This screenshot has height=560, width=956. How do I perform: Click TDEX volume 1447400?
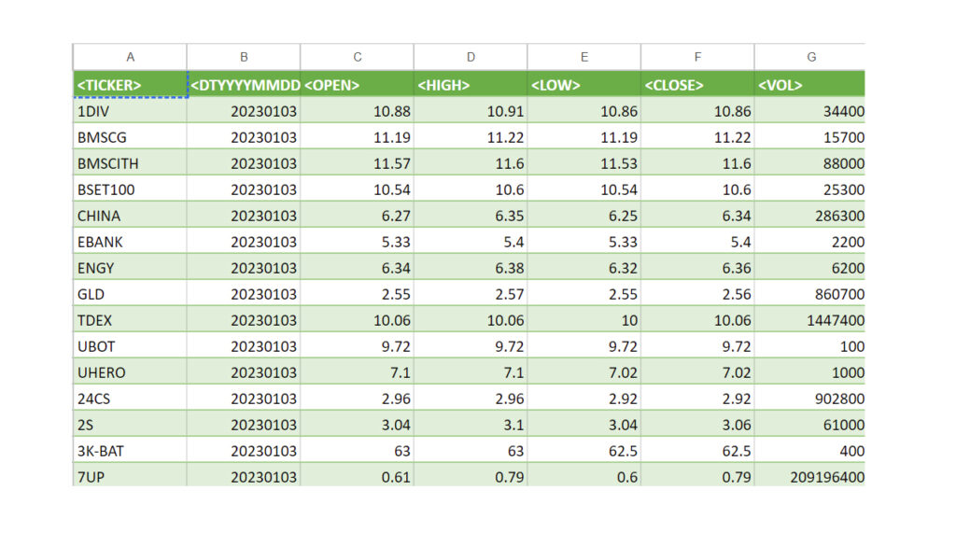pyautogui.click(x=809, y=320)
